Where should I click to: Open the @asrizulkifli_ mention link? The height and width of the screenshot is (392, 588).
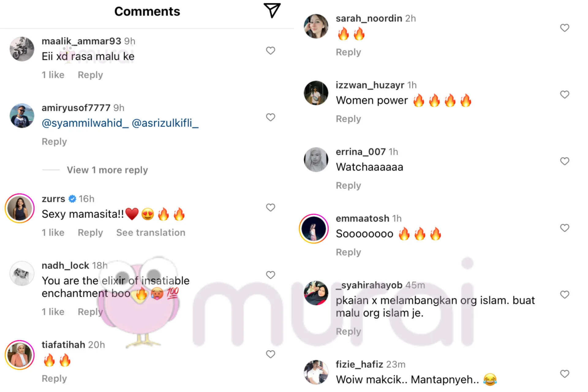pos(165,123)
